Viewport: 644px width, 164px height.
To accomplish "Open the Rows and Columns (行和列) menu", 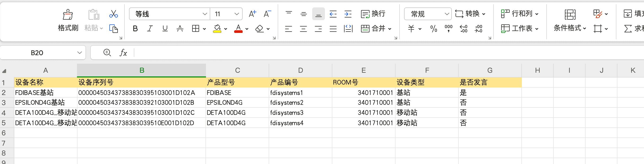I will (520, 14).
